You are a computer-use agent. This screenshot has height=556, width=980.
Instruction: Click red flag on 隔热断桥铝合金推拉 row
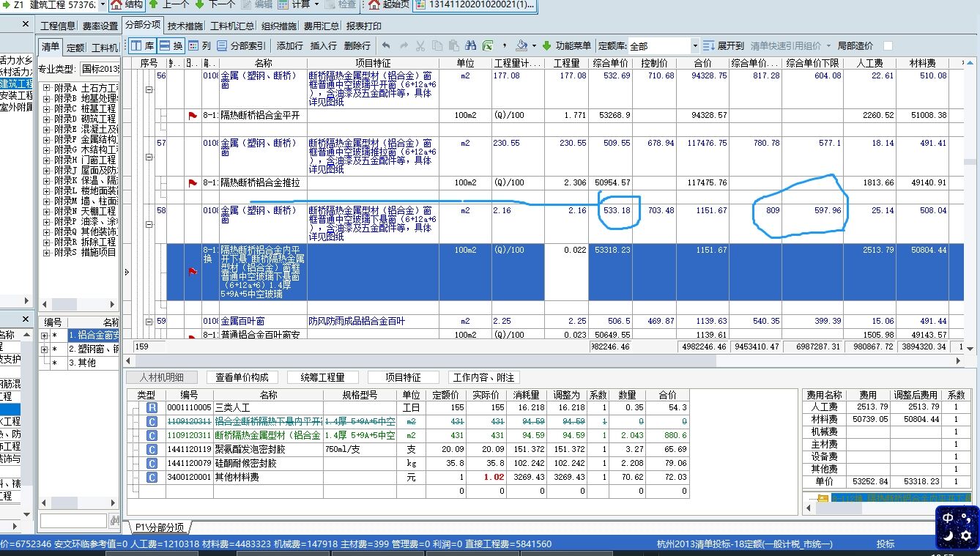point(193,183)
